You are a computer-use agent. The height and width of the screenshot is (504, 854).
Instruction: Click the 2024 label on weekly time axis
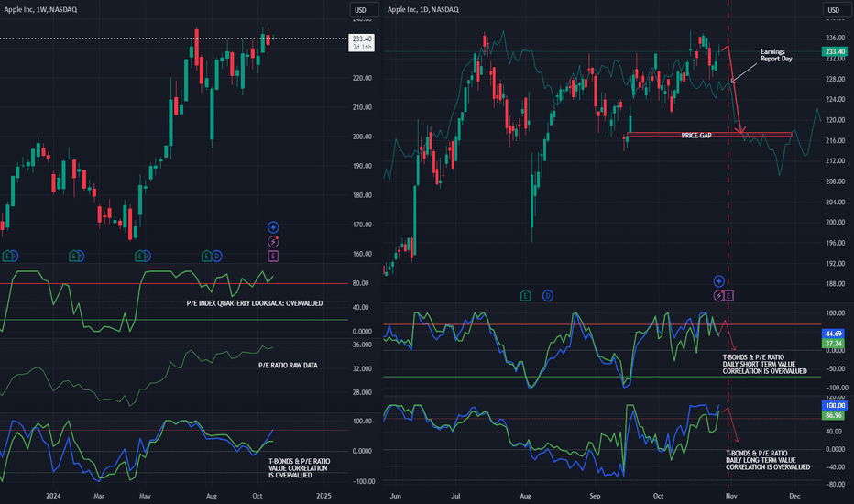point(53,496)
